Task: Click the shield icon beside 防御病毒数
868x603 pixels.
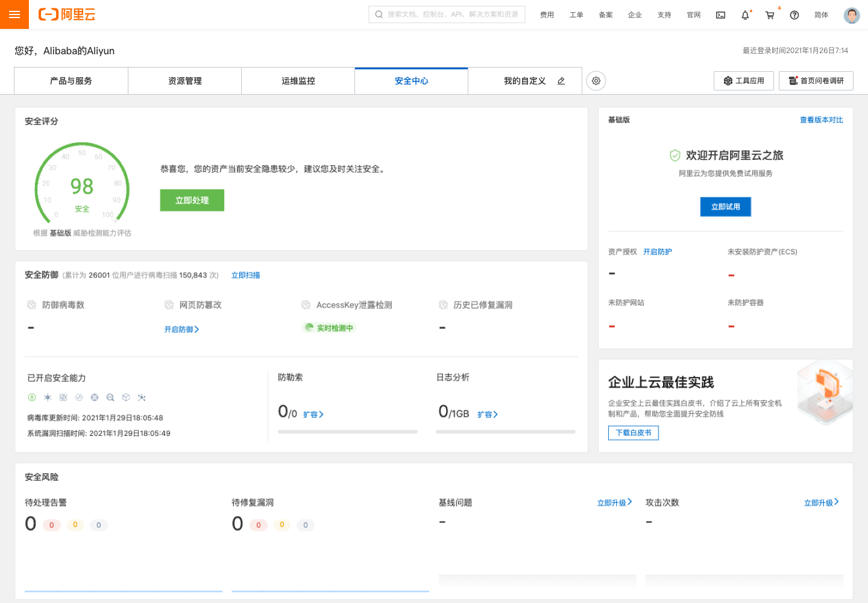Action: tap(31, 305)
